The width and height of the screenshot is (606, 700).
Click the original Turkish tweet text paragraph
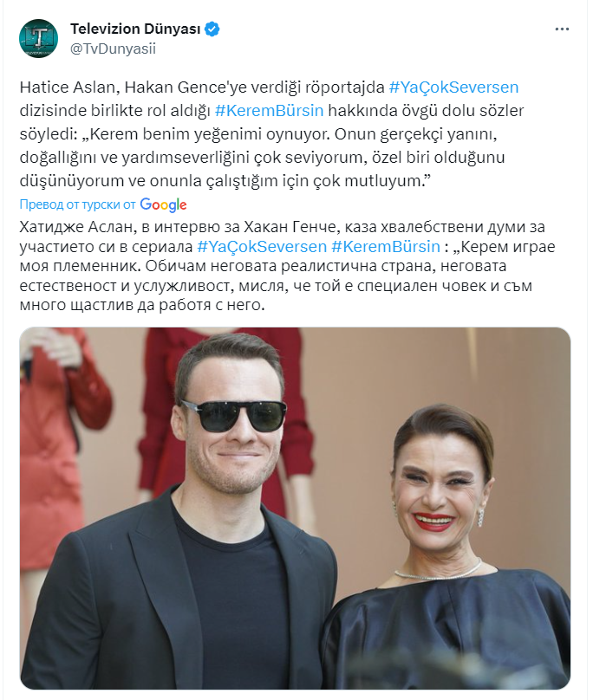coord(272,134)
